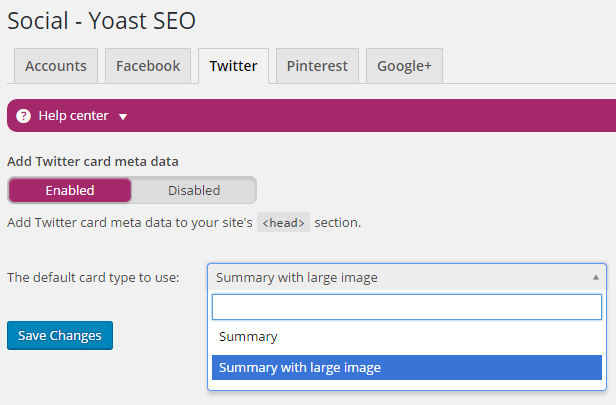616x405 pixels.
Task: Click the dropdown search field
Action: (x=407, y=307)
